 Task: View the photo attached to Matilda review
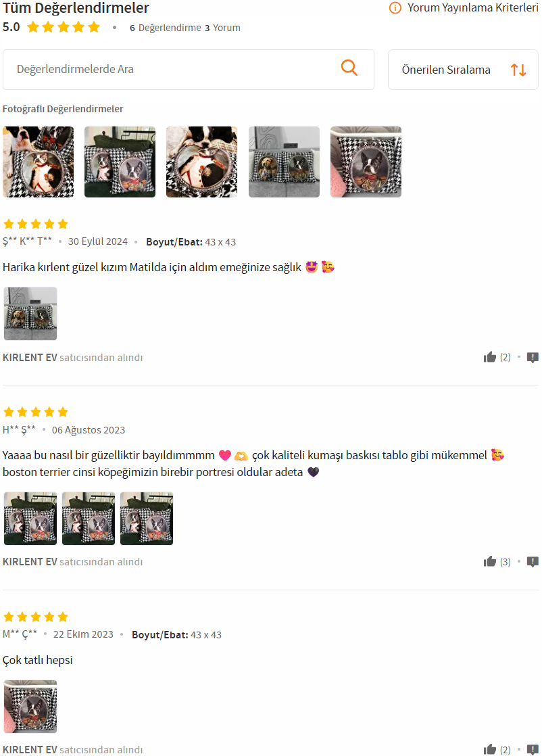click(30, 314)
